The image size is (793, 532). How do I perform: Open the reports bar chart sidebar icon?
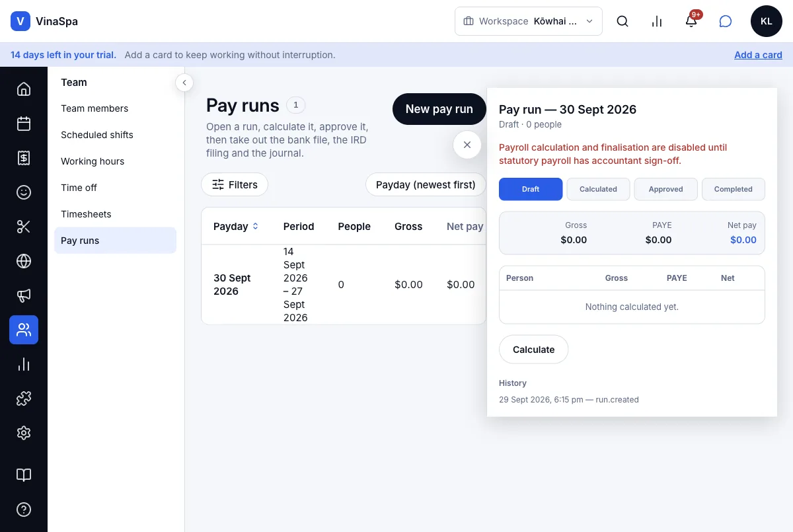pos(24,364)
